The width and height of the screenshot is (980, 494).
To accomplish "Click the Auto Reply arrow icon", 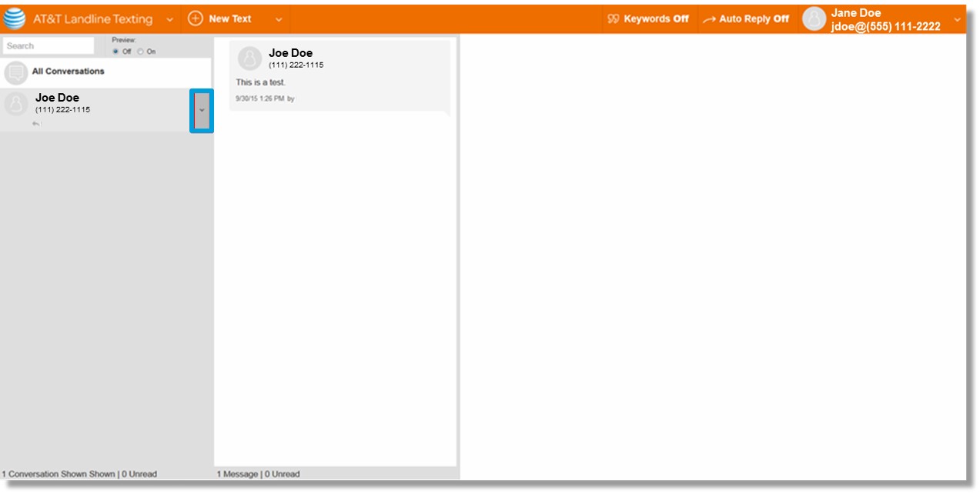I will pyautogui.click(x=709, y=19).
